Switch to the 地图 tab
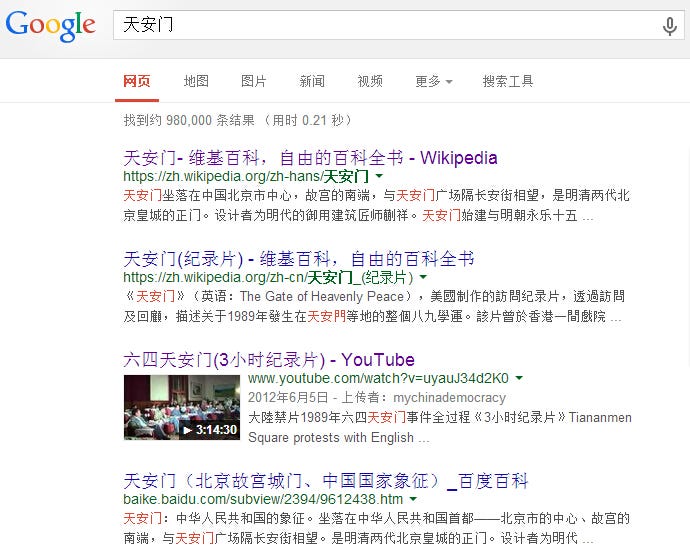 point(196,81)
